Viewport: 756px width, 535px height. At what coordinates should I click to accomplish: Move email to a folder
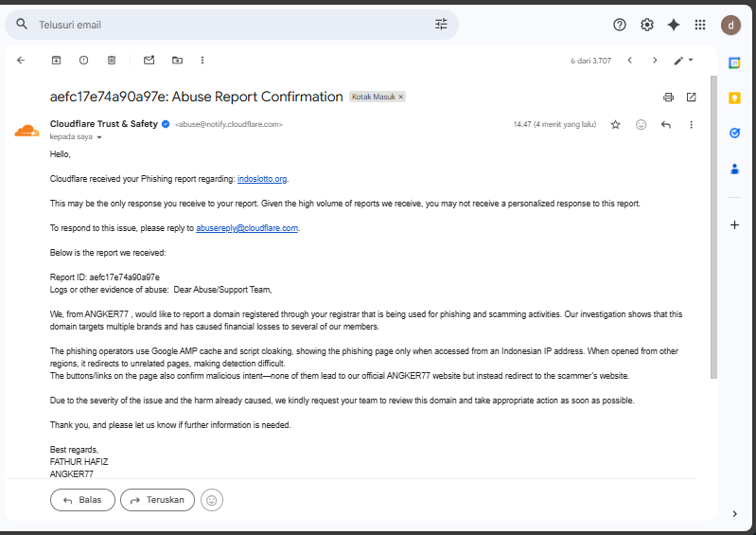(x=178, y=61)
